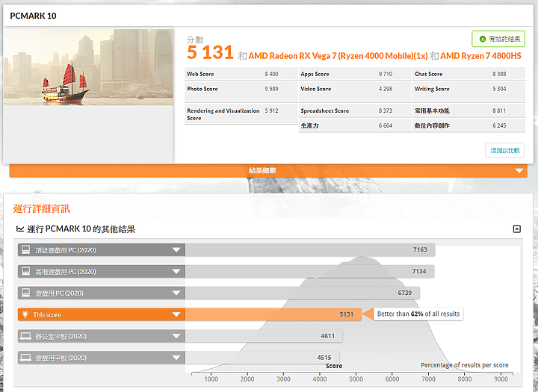Expand the This score dropdown arrow

(176, 314)
